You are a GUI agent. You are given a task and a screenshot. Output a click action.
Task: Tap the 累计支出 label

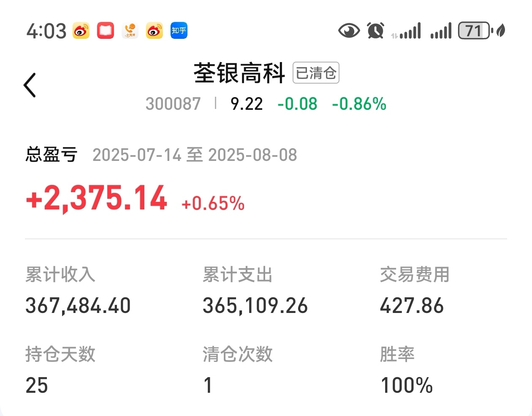pos(238,275)
